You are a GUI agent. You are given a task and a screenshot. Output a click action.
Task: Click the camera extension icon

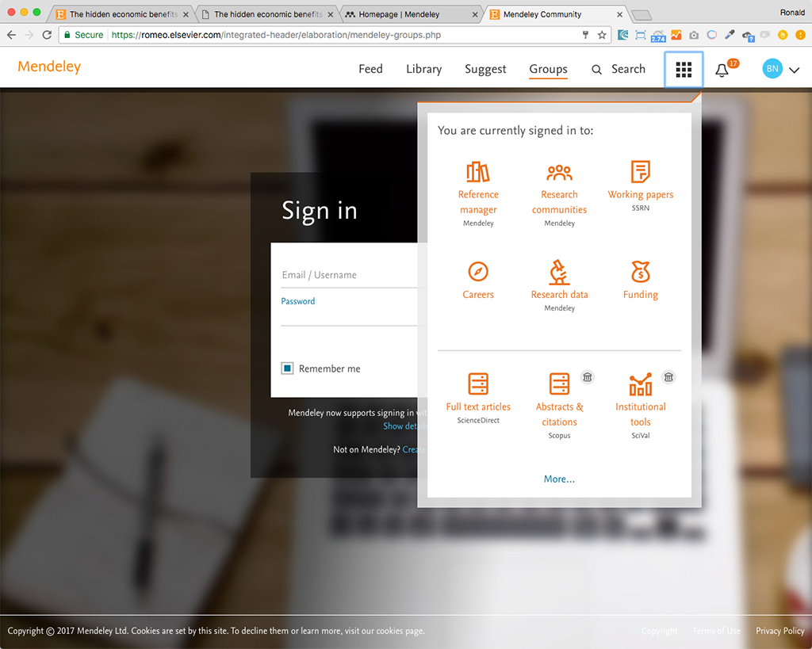pos(694,35)
